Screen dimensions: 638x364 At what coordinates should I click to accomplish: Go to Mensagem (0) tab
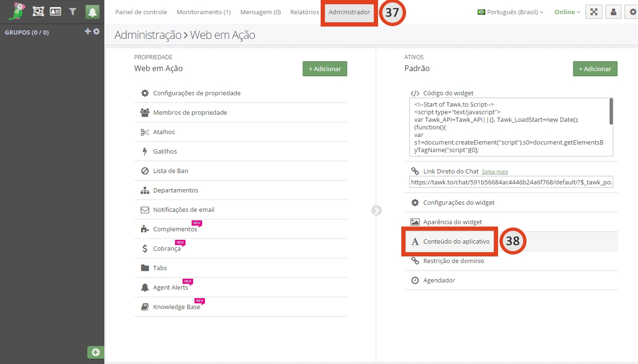tap(260, 12)
